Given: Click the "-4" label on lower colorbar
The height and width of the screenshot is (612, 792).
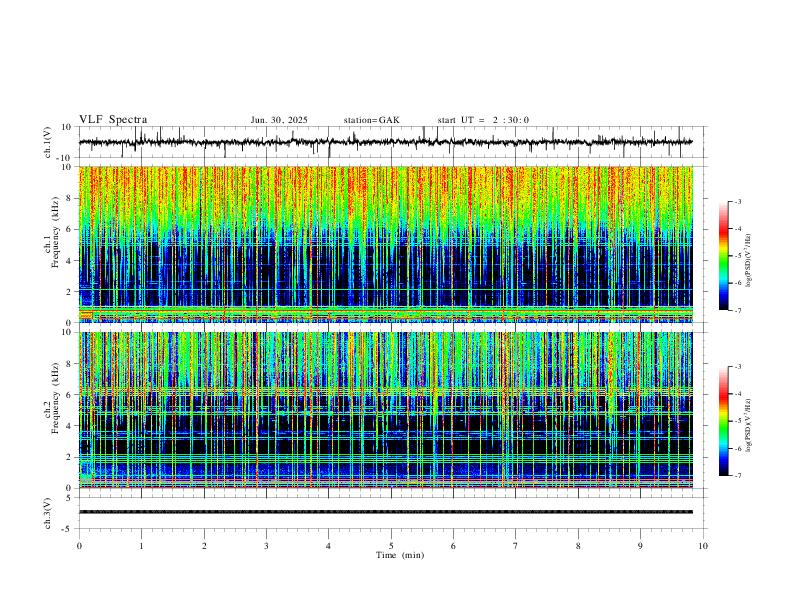Looking at the screenshot, I should pos(738,394).
